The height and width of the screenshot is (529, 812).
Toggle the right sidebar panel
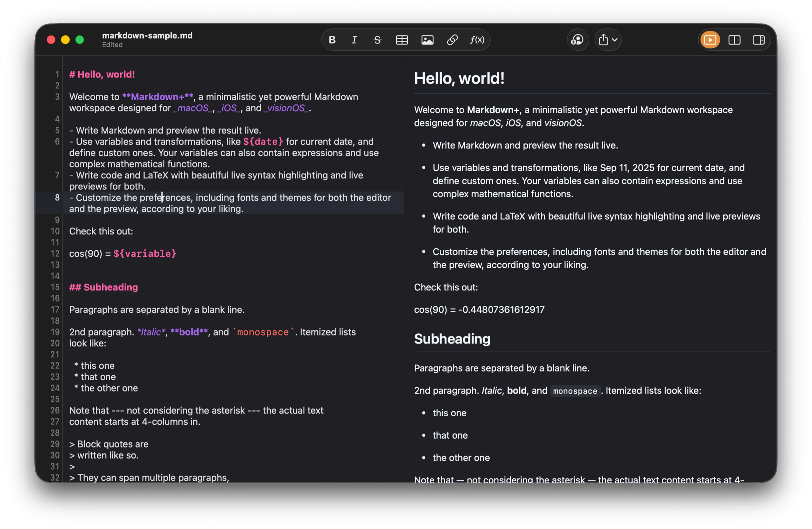click(x=758, y=40)
